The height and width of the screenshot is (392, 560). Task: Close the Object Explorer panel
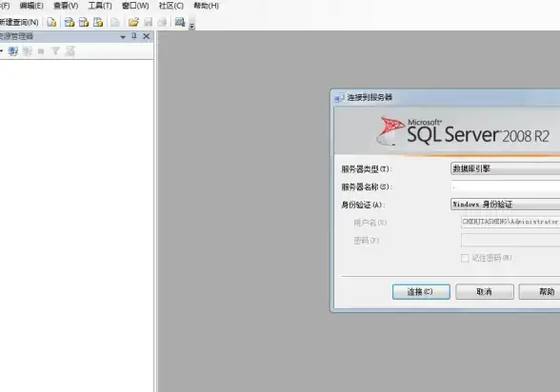click(x=146, y=36)
